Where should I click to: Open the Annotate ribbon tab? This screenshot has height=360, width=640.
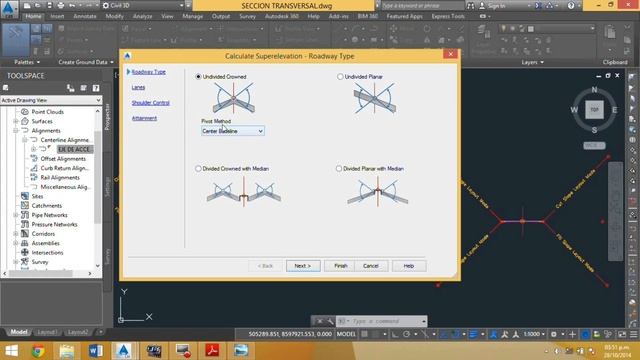[x=85, y=16]
